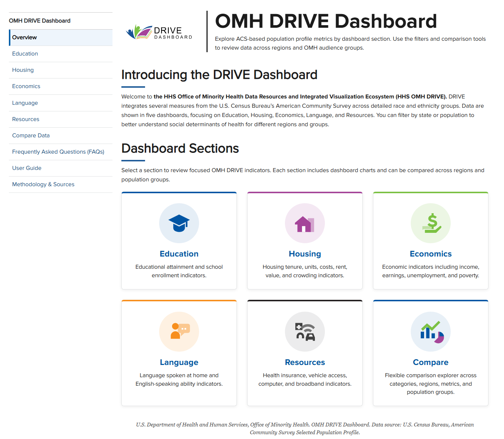Open Frequently Asked Questions (FAQs) link
504x439 pixels.
tap(61, 152)
